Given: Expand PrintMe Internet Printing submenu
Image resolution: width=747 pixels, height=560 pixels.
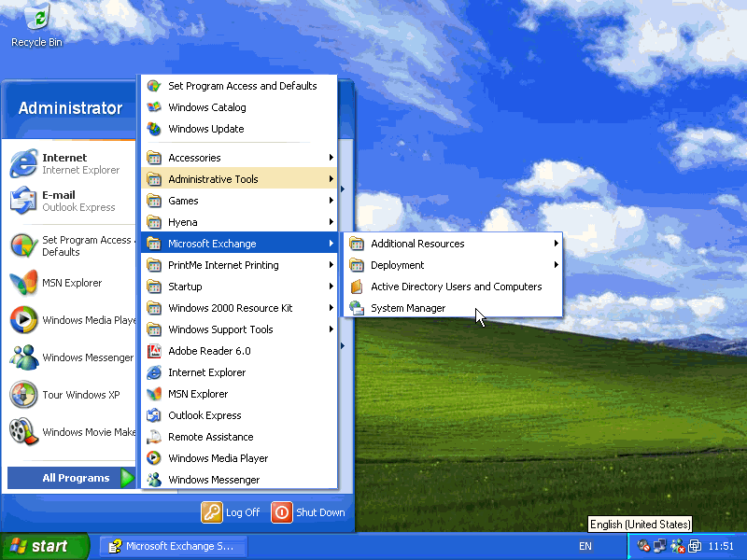Looking at the screenshot, I should [239, 265].
